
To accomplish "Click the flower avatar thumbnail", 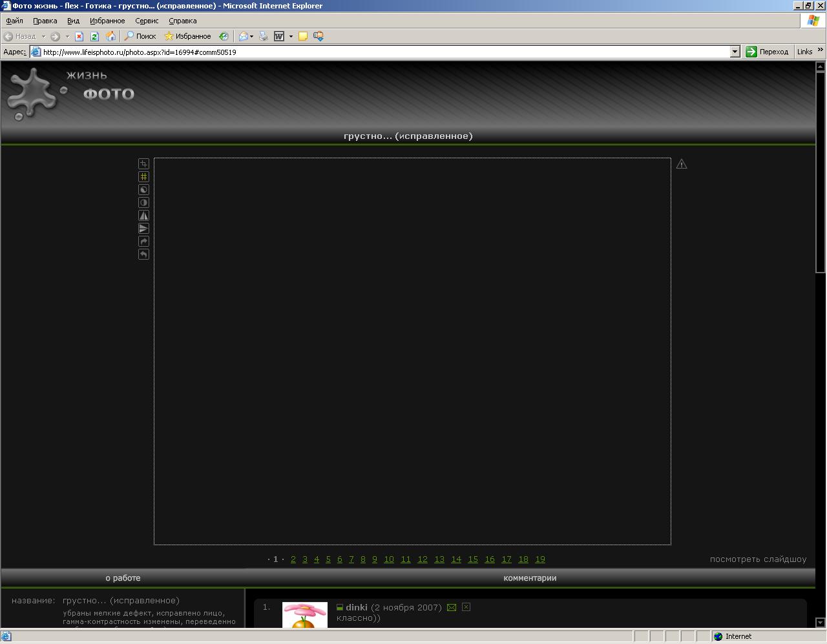I will (305, 615).
